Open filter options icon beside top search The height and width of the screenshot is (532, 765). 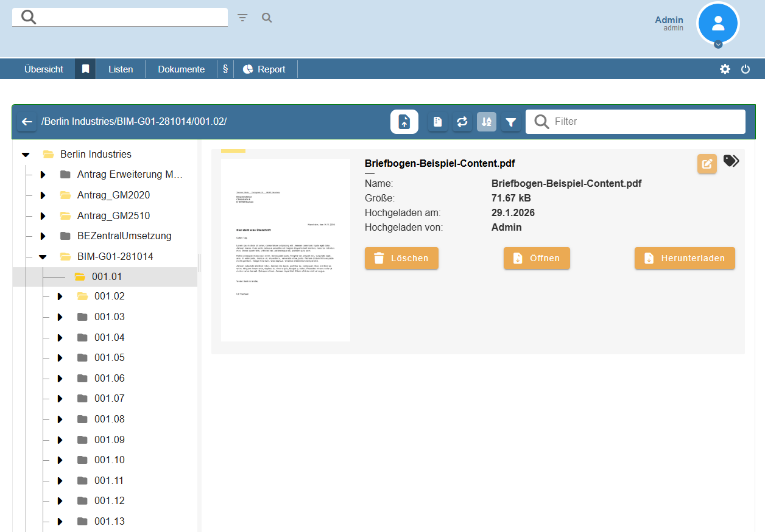click(x=242, y=18)
